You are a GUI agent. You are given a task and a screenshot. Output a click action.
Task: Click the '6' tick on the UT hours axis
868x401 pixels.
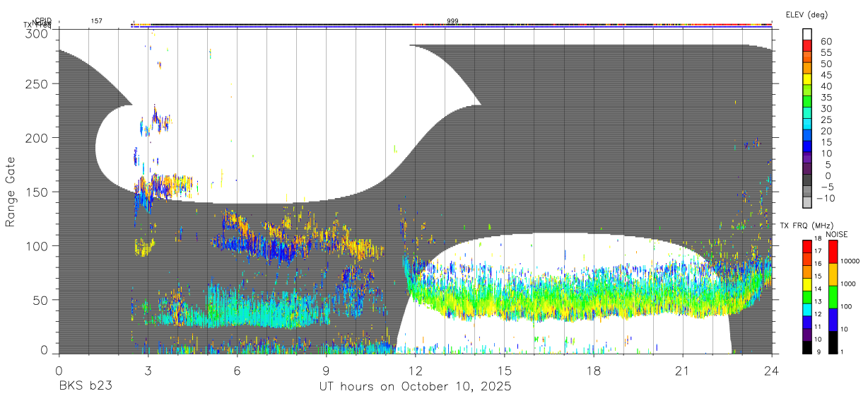tap(237, 370)
